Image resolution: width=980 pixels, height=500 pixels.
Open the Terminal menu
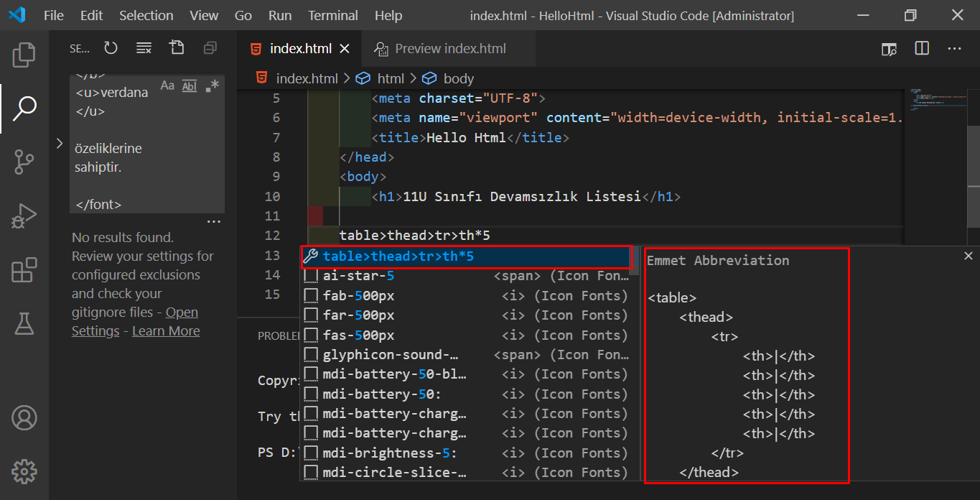tap(332, 15)
